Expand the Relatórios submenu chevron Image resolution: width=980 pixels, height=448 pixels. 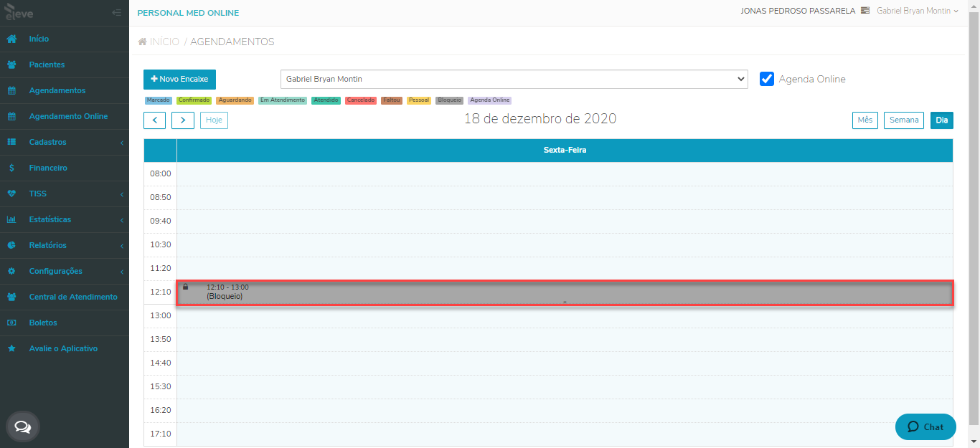122,246
